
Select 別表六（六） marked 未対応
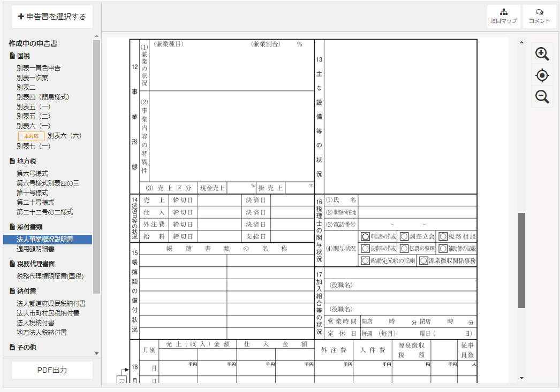[x=65, y=135]
